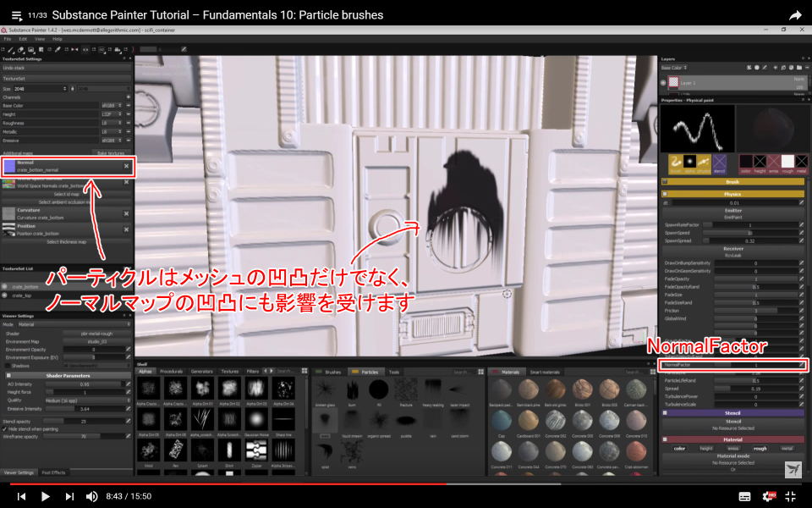Switch to Procedurals shelf tab
The image size is (812, 508).
pyautogui.click(x=171, y=372)
